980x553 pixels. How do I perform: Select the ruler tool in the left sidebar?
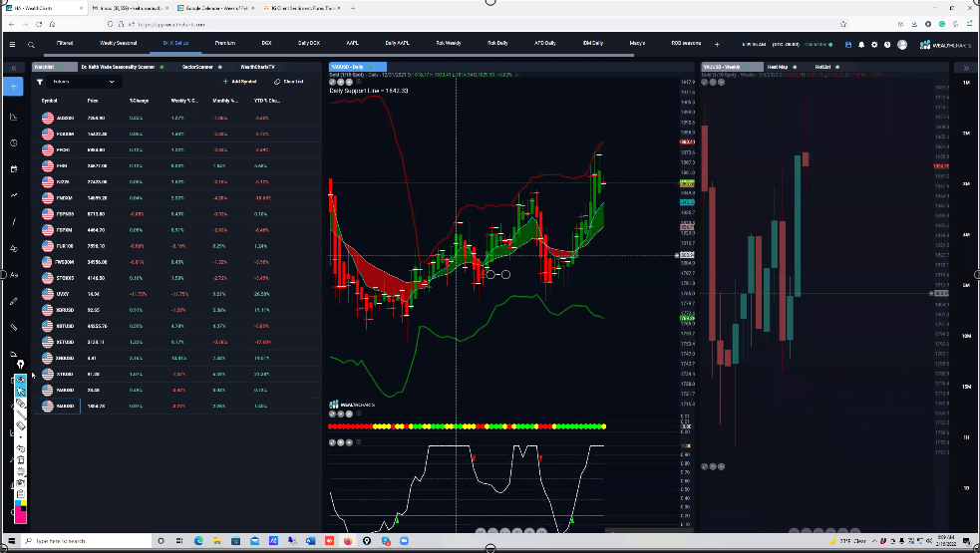[14, 327]
